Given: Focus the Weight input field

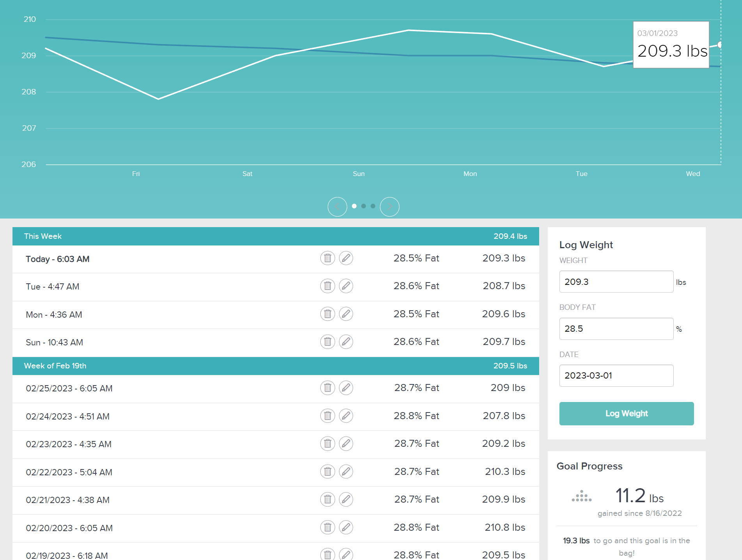Looking at the screenshot, I should click(x=616, y=282).
